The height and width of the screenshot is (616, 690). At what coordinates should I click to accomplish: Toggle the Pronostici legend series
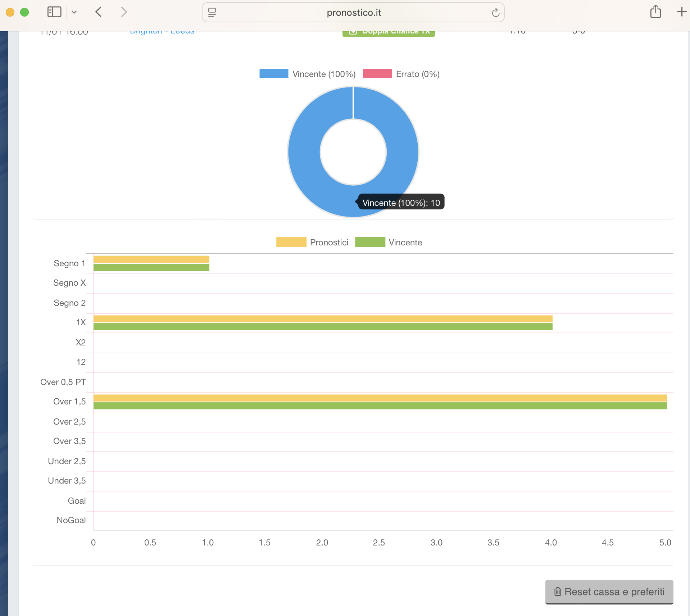coord(312,242)
